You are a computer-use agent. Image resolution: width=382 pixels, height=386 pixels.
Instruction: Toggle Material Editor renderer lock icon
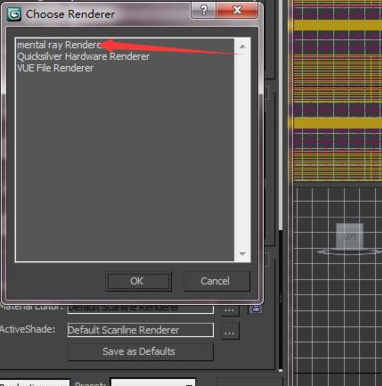point(256,309)
